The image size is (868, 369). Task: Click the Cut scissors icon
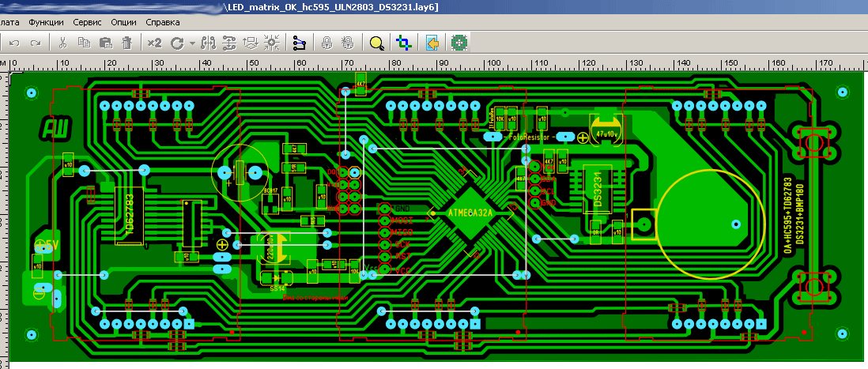[x=62, y=43]
